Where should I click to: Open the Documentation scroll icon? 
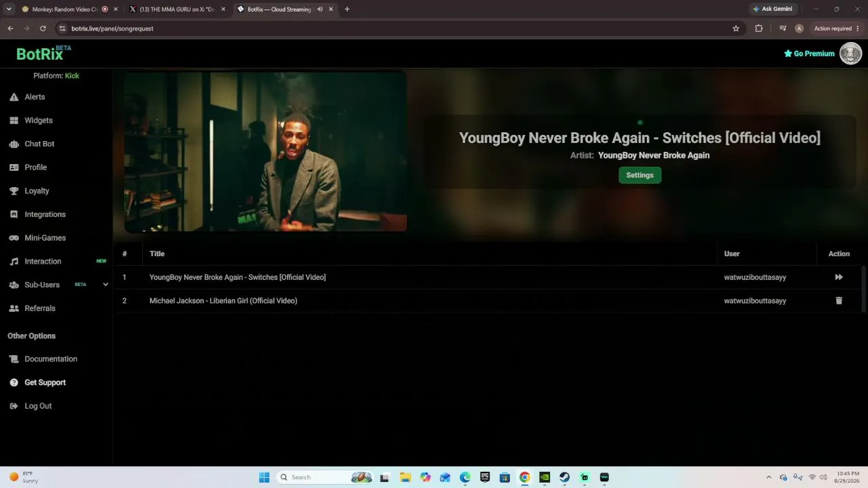click(14, 359)
